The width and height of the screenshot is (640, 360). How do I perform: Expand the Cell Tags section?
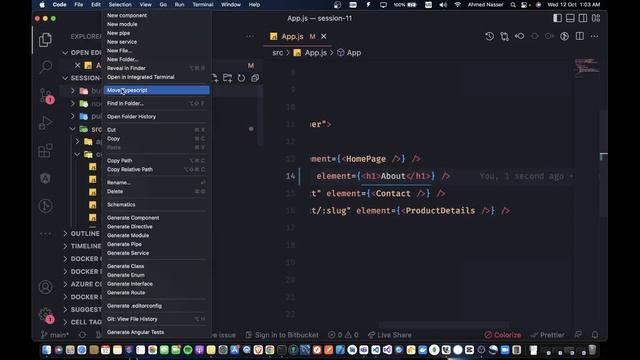(x=65, y=322)
